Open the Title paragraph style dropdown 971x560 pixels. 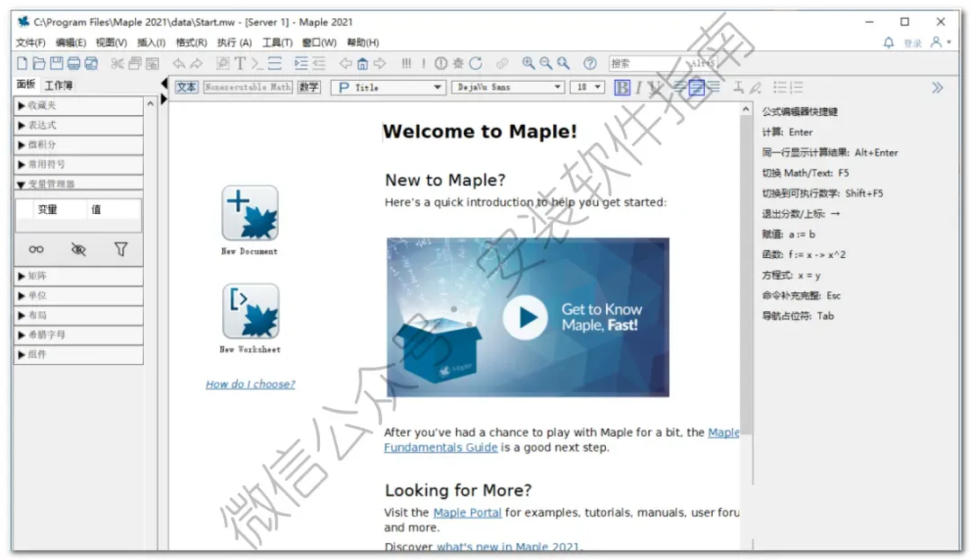pos(388,87)
